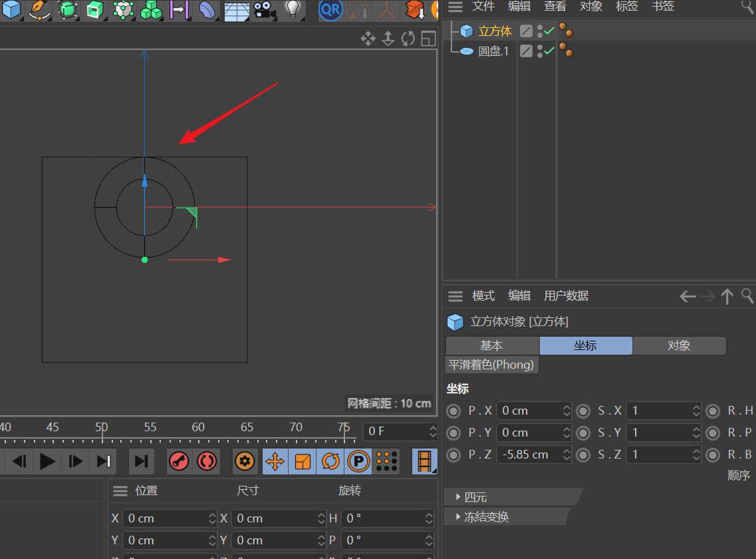Toggle the green enable checkmark for 立方体
Image resolution: width=756 pixels, height=559 pixels.
[549, 31]
